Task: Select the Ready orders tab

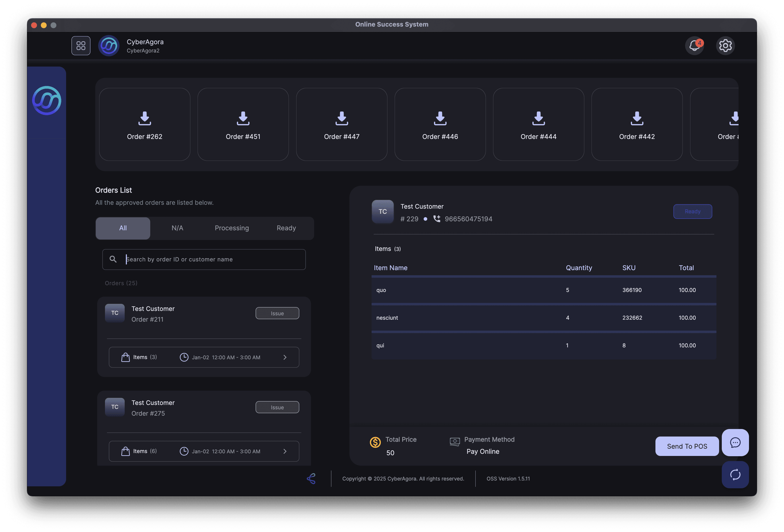Action: (286, 228)
